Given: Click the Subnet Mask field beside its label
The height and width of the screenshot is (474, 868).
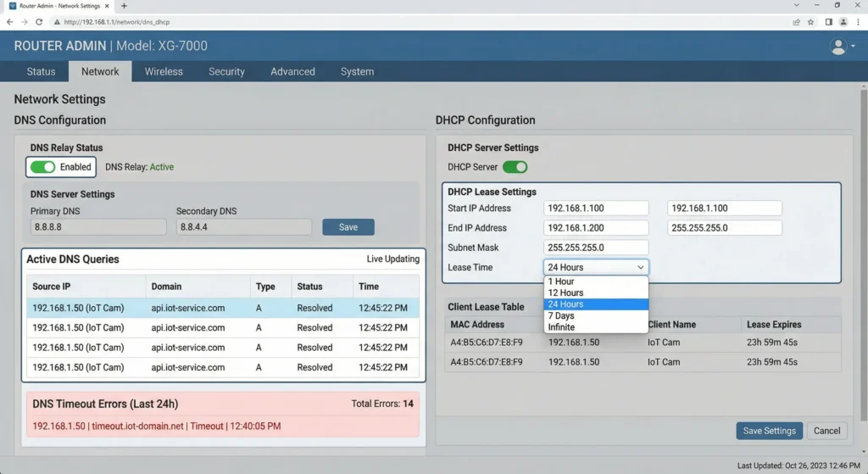Looking at the screenshot, I should (596, 248).
